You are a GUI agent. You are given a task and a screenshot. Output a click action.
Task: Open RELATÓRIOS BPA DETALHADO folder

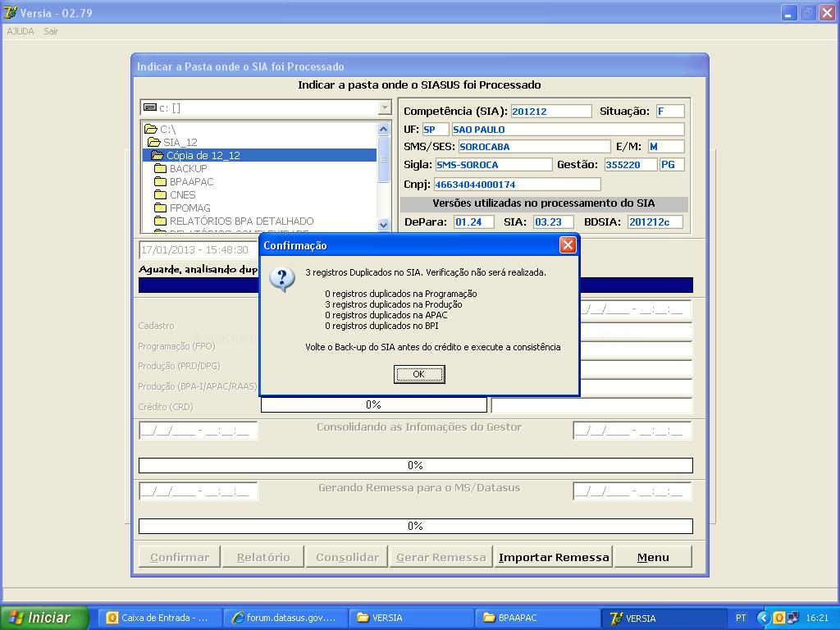tap(240, 221)
